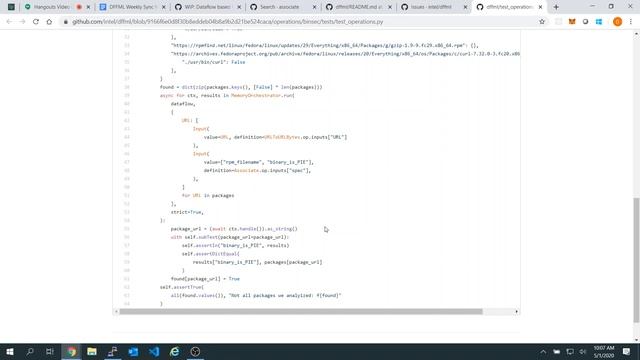Open the taskbar clock showing 10:07 AM

tap(604, 352)
